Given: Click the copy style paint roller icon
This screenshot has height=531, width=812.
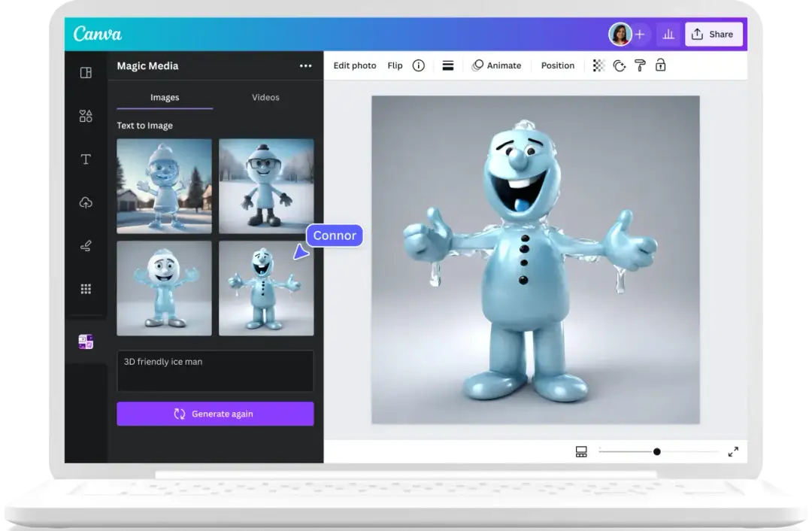Looking at the screenshot, I should point(640,65).
